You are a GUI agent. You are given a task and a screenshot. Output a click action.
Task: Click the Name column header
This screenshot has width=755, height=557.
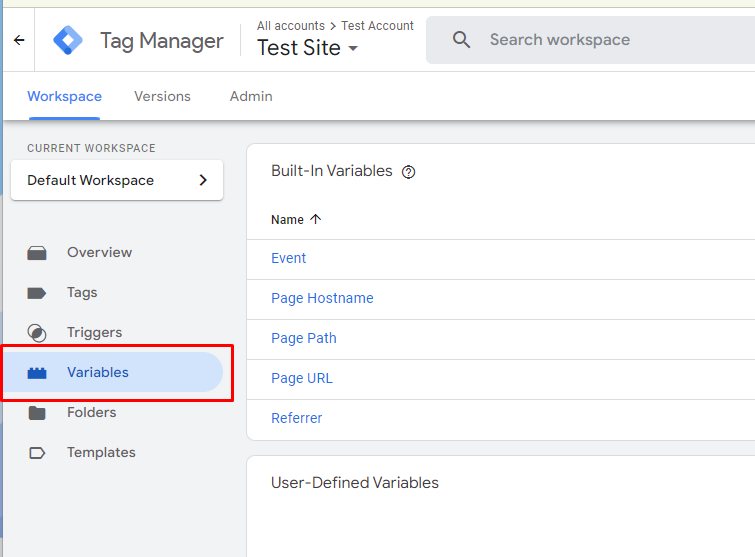[287, 220]
